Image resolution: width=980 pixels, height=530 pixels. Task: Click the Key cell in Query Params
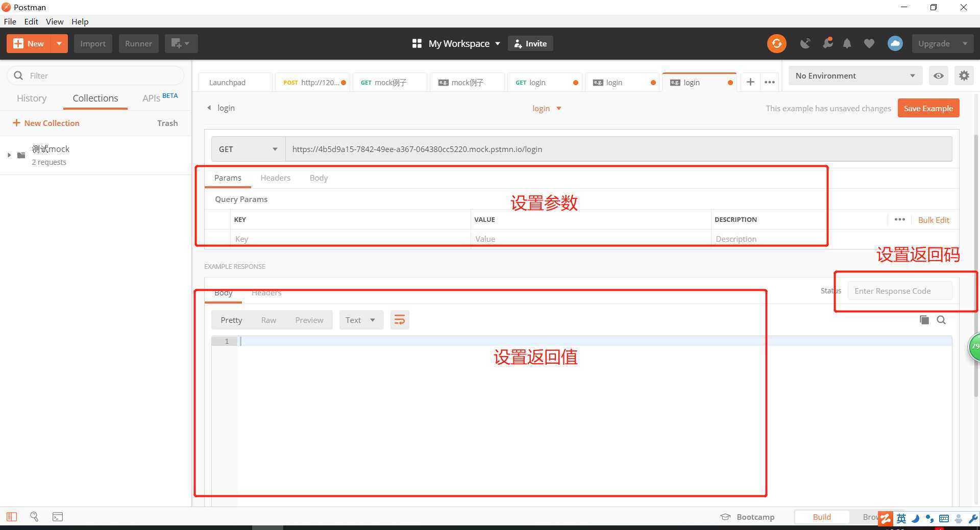coord(350,239)
